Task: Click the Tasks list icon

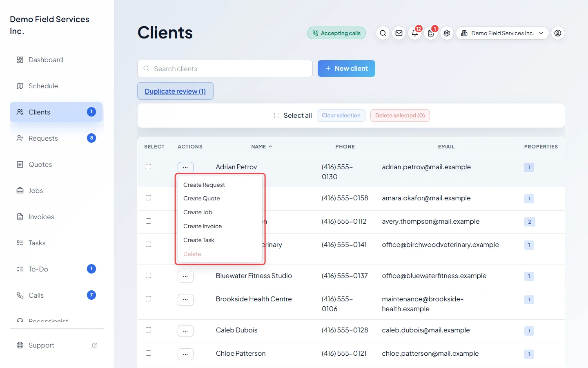Action: pyautogui.click(x=20, y=243)
